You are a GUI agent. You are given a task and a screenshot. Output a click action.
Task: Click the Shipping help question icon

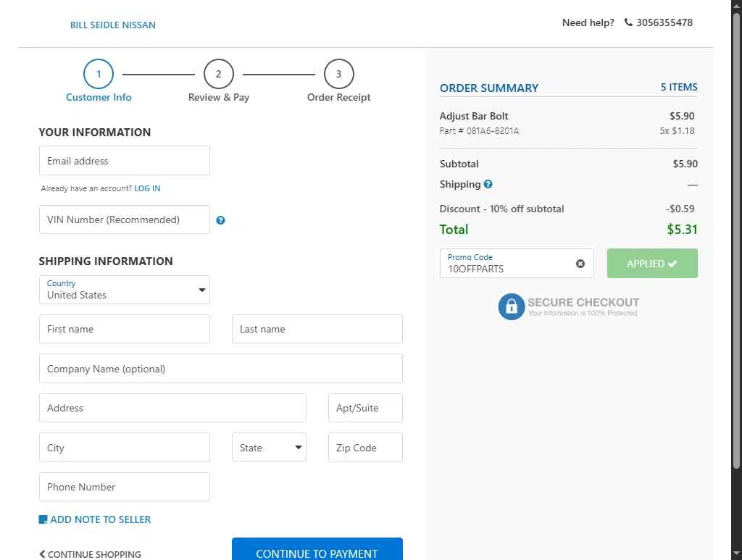pyautogui.click(x=488, y=184)
